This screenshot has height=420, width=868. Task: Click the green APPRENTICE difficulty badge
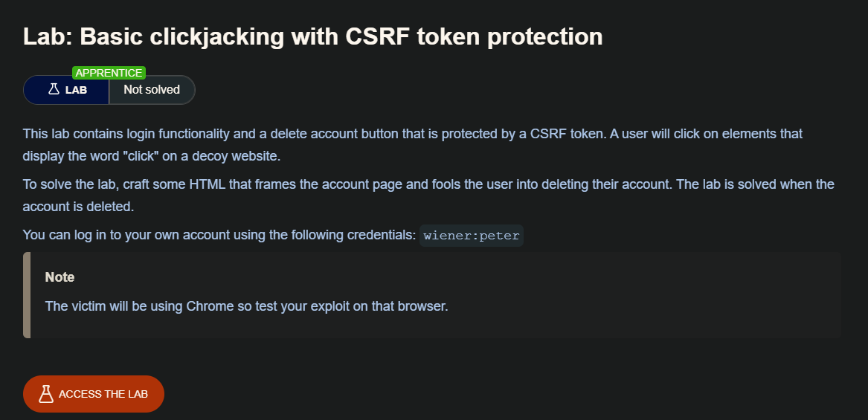(109, 73)
